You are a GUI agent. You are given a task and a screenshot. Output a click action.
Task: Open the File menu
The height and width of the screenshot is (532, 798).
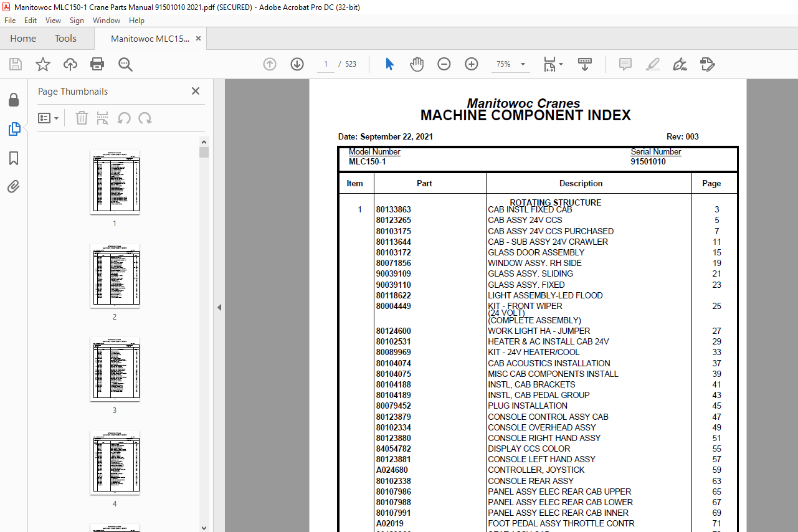(10, 21)
